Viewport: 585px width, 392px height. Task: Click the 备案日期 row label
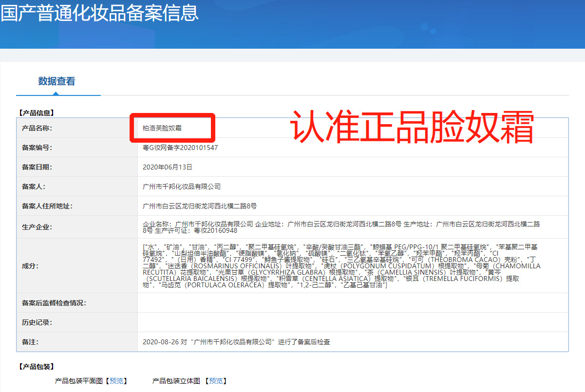coord(37,167)
